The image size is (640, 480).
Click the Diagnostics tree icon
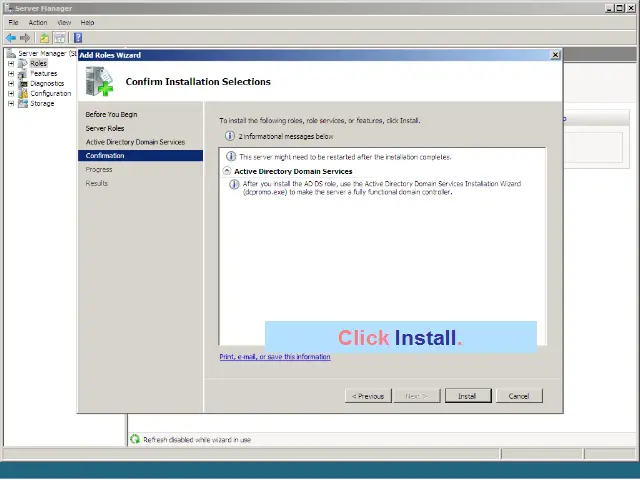(x=23, y=84)
